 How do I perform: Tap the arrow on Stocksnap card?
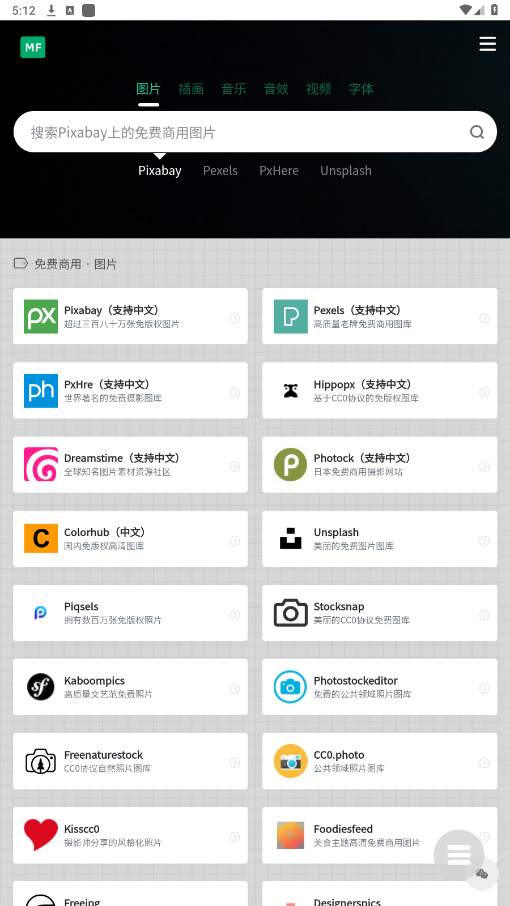[x=484, y=615]
